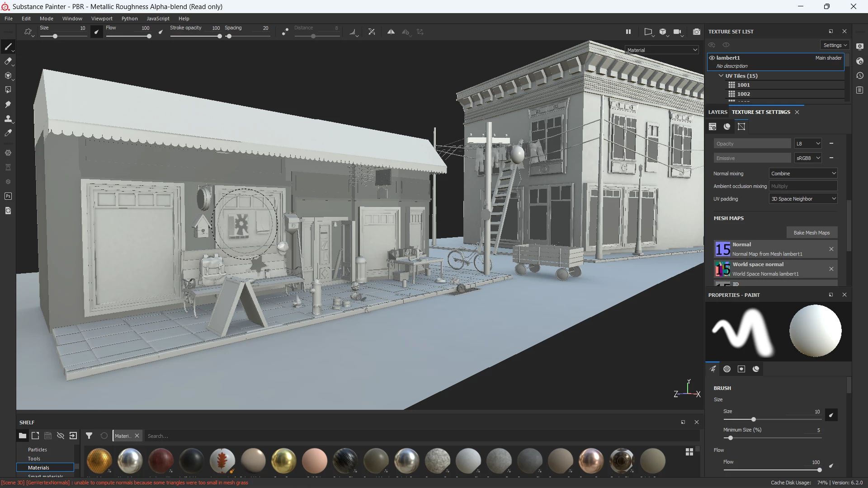Open the Texture Set List Settings button
This screenshot has width=868, height=488.
pyautogui.click(x=835, y=45)
